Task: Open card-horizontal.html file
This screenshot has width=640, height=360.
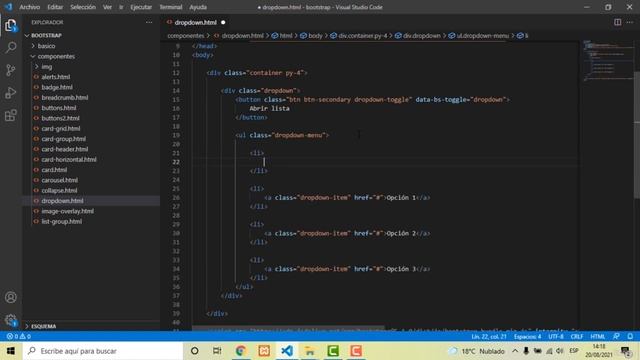Action: pos(69,159)
